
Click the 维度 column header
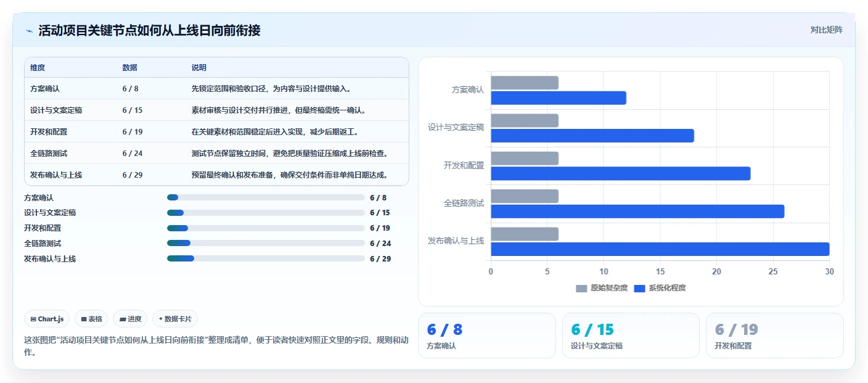pos(38,68)
